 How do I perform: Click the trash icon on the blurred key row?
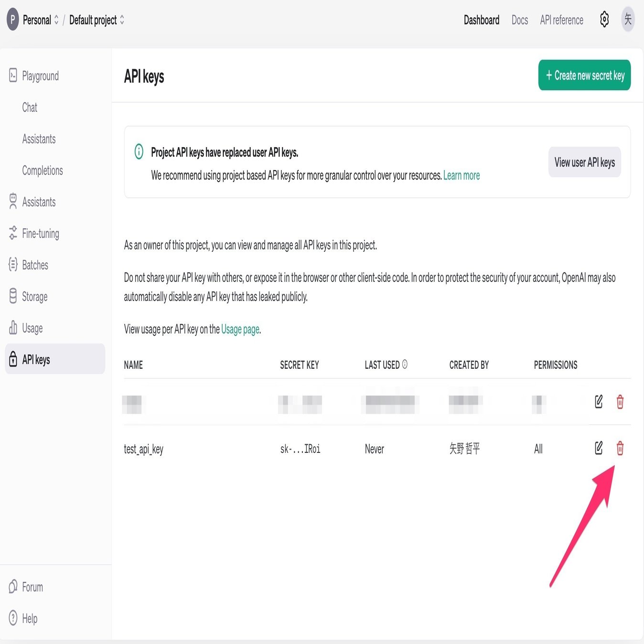pos(620,402)
